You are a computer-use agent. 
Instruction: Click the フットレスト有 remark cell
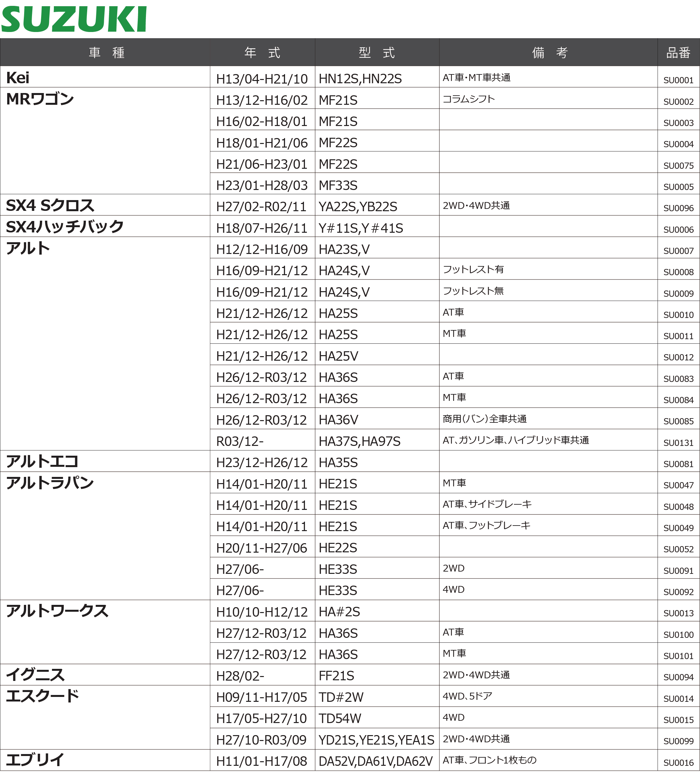473,269
